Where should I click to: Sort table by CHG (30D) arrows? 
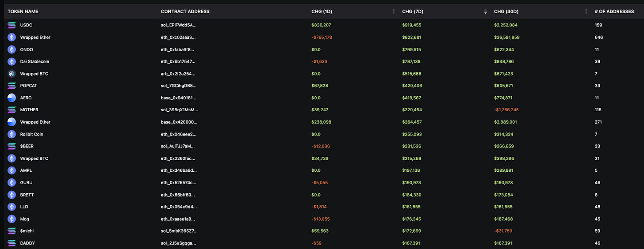click(x=586, y=11)
